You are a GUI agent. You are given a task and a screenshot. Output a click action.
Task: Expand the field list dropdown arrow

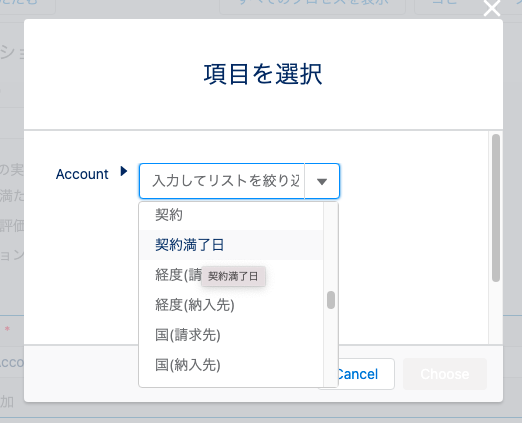click(322, 181)
